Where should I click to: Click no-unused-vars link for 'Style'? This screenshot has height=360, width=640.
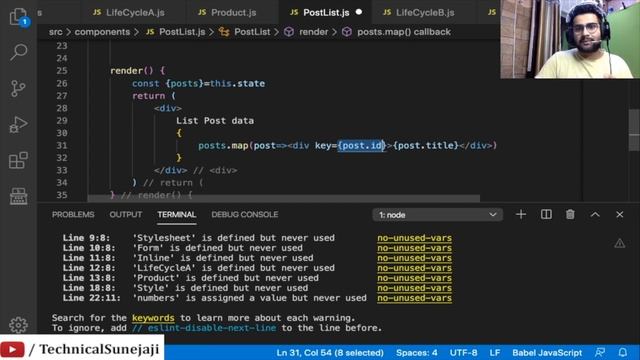(x=414, y=288)
